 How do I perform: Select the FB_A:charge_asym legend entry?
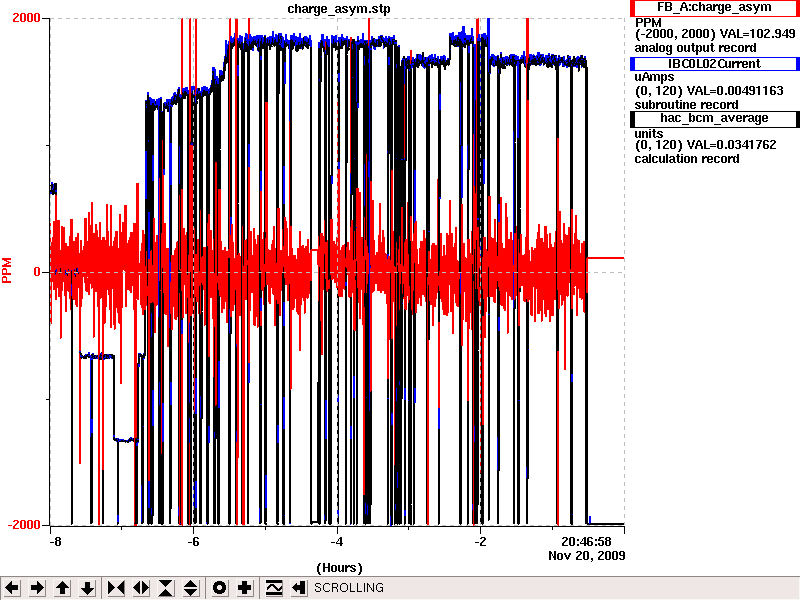pyautogui.click(x=714, y=8)
